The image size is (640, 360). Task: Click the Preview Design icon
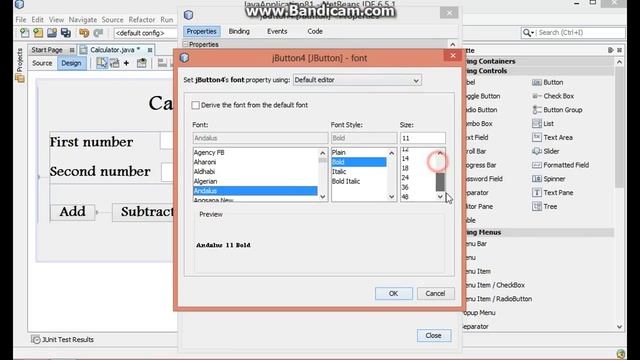click(142, 63)
